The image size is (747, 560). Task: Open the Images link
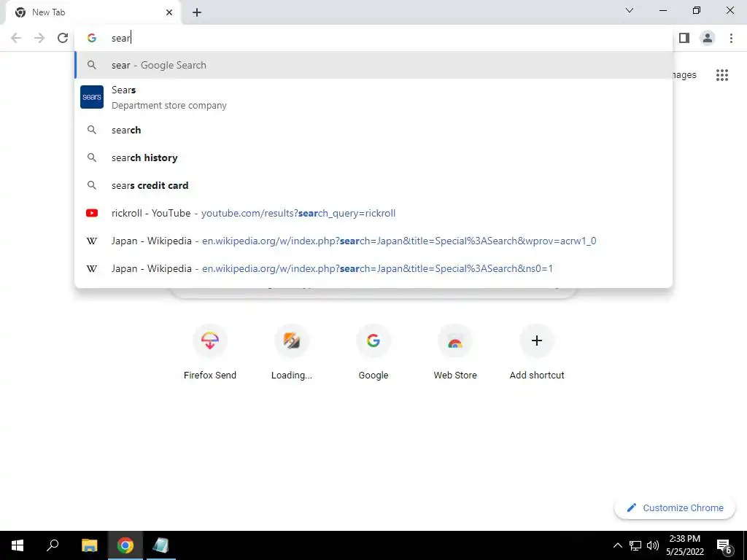coord(684,75)
